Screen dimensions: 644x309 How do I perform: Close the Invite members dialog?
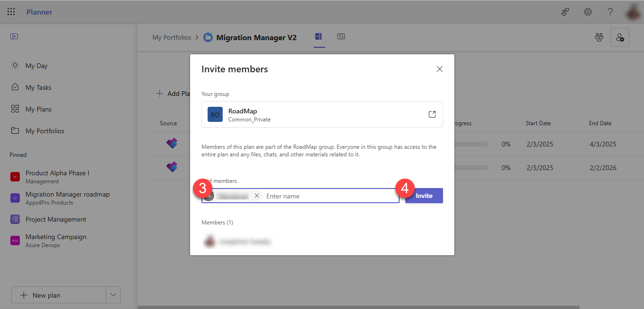coord(439,69)
